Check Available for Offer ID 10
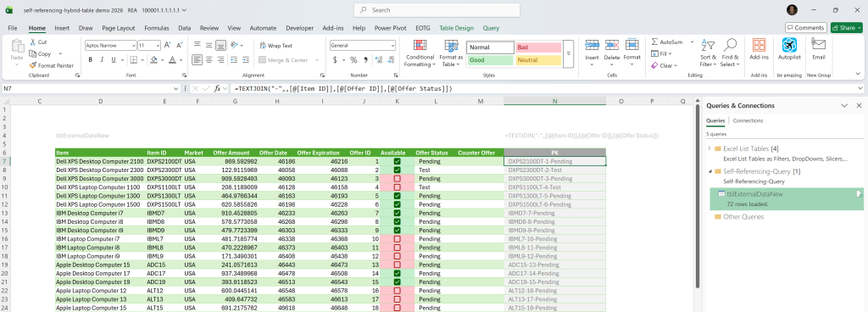 [x=397, y=239]
